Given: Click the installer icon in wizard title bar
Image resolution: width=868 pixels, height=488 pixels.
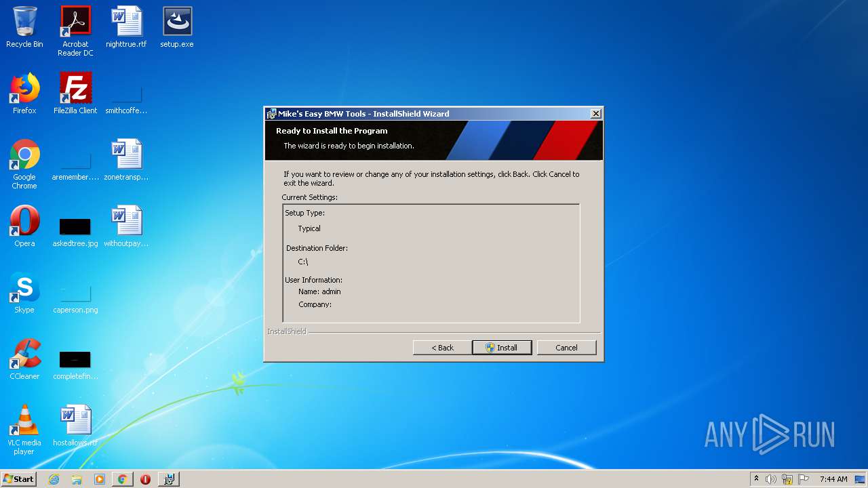Looking at the screenshot, I should point(271,114).
